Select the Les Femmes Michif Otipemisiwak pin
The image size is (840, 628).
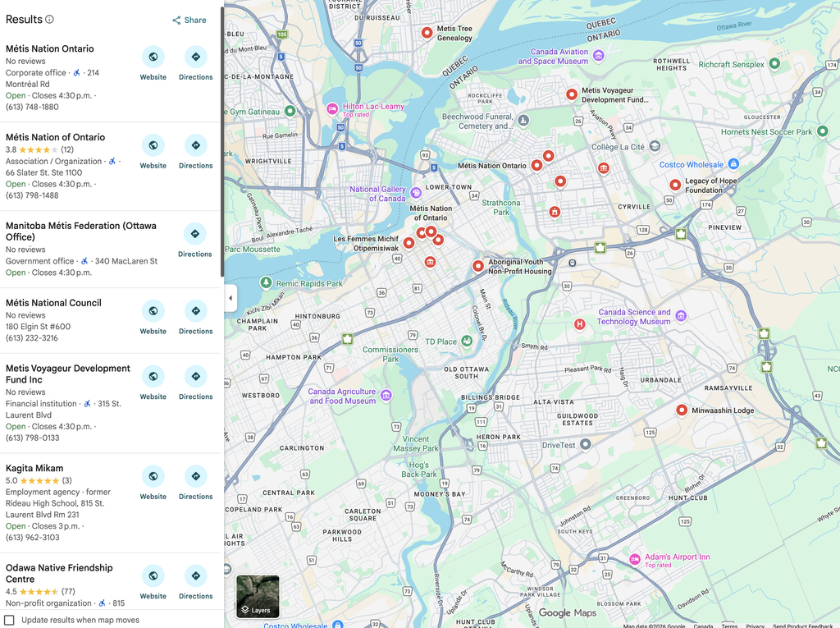409,243
